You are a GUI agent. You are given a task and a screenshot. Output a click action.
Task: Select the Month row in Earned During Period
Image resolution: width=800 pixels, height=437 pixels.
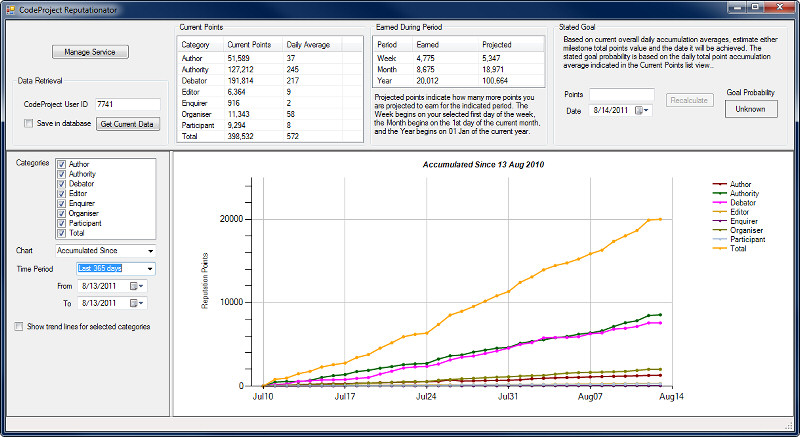(x=459, y=69)
